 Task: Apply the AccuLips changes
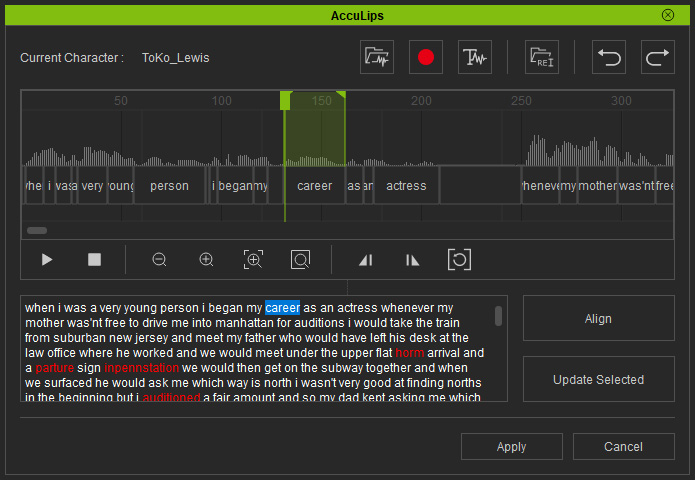tap(511, 446)
